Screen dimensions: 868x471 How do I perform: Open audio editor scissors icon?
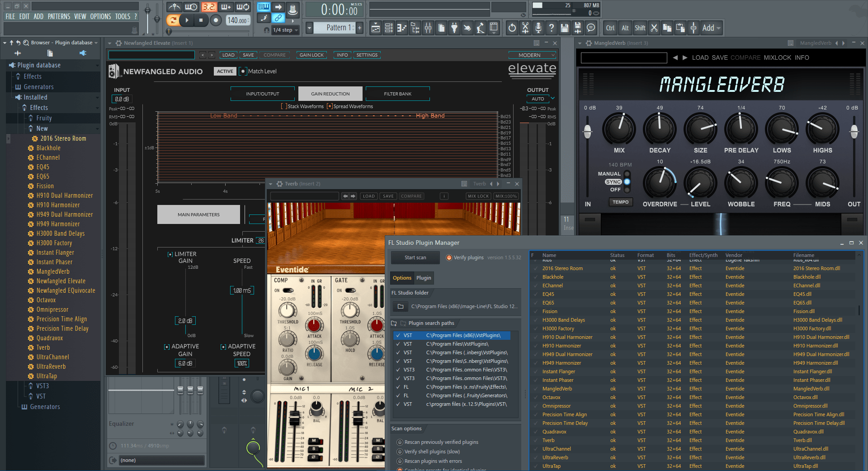[x=525, y=28]
